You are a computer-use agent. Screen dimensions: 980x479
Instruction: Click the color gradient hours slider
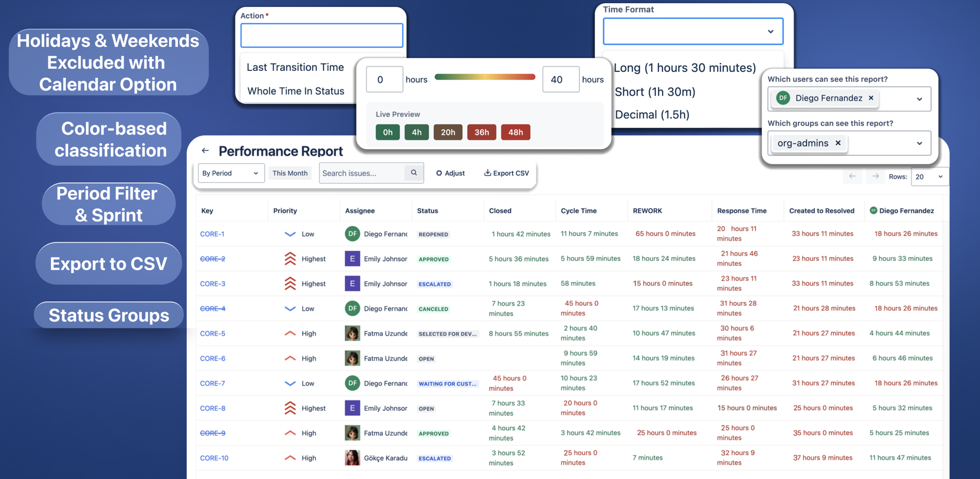(485, 77)
